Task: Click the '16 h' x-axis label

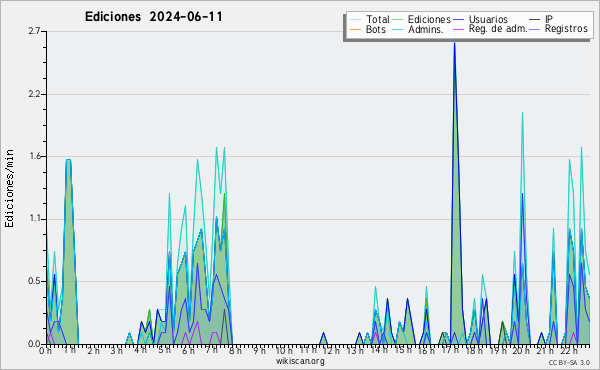Action: [x=426, y=351]
